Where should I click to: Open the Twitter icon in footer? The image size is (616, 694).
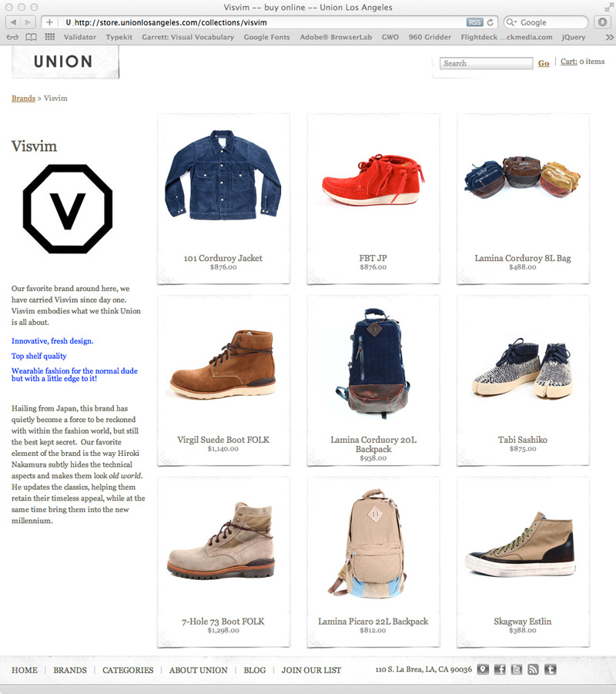(517, 669)
